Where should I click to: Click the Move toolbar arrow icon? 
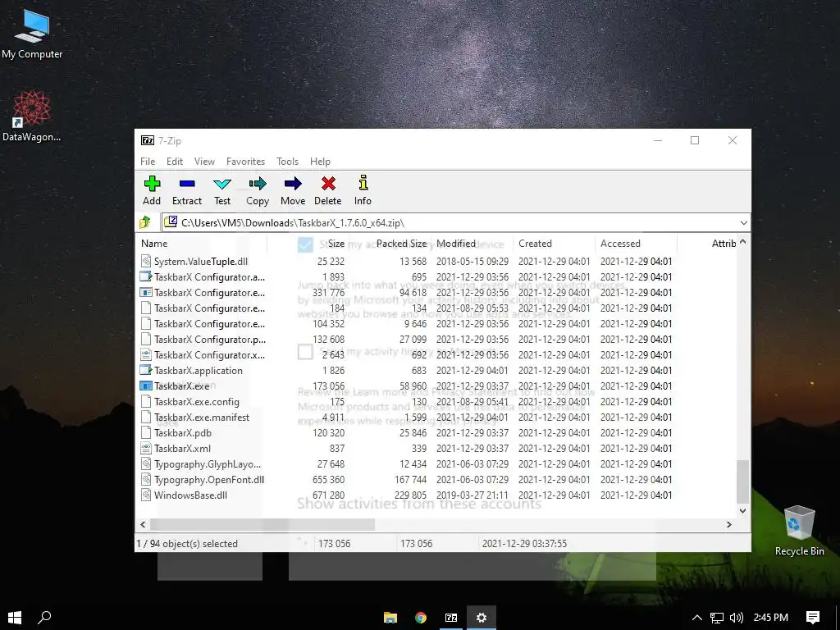pyautogui.click(x=293, y=184)
